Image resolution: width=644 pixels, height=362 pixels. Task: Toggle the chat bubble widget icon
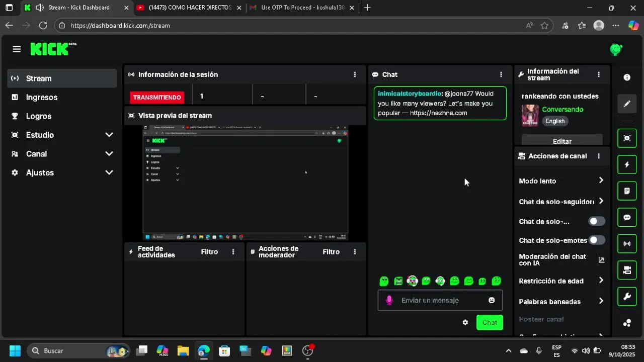tap(627, 217)
